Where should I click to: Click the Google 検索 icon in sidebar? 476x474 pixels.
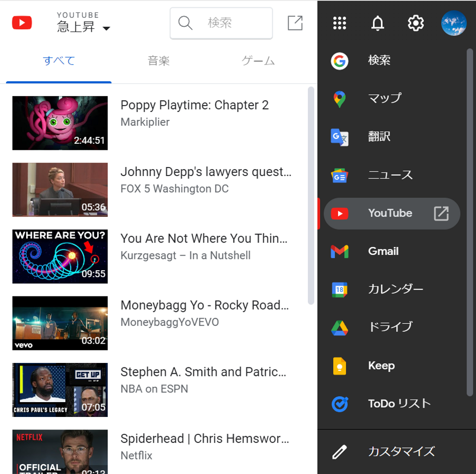(x=340, y=61)
